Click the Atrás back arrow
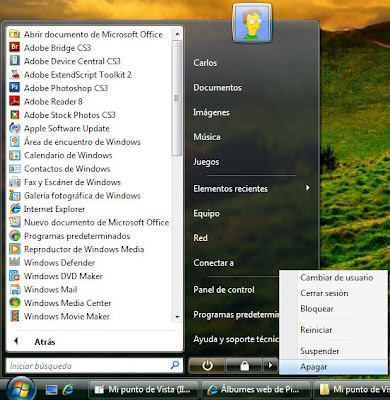Screen dimensions: 390x400 (16, 341)
